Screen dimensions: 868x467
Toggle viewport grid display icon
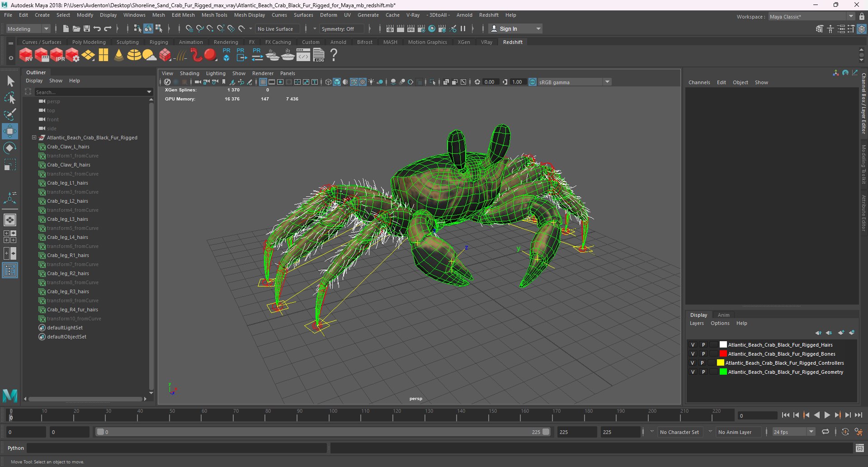(263, 82)
